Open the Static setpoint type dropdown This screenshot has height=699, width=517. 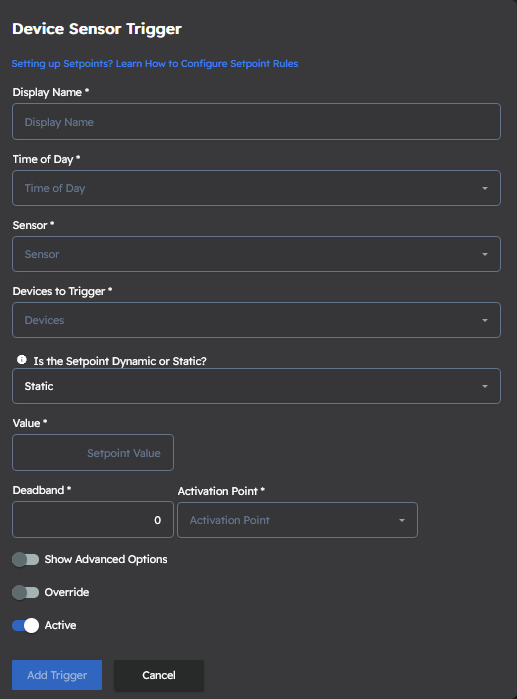(256, 386)
